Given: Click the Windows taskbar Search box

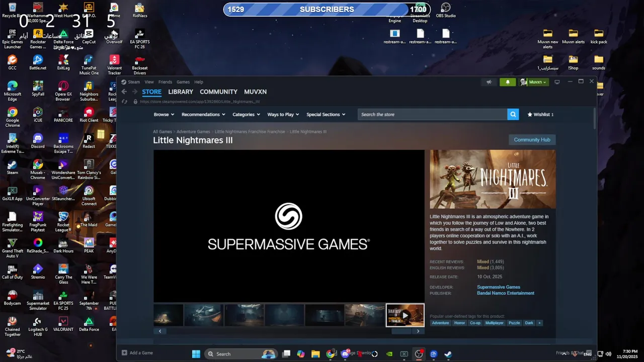Looking at the screenshot, I should coord(241,354).
